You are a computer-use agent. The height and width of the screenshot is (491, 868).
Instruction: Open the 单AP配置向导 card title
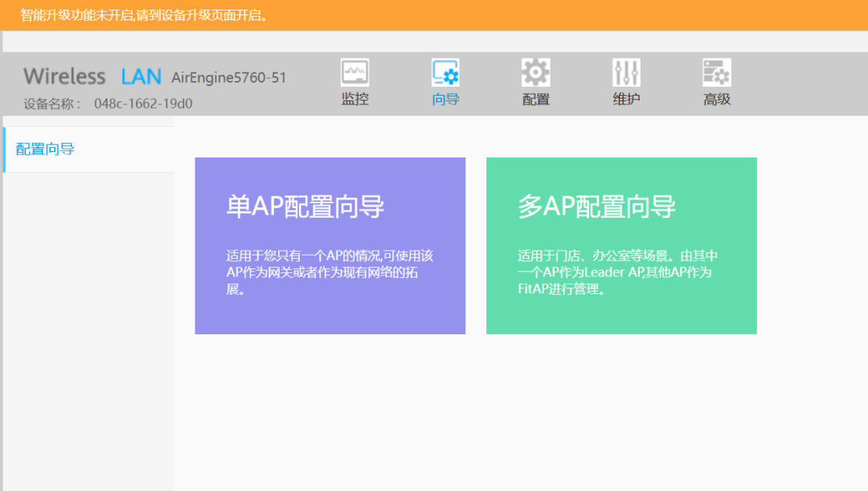coord(305,207)
